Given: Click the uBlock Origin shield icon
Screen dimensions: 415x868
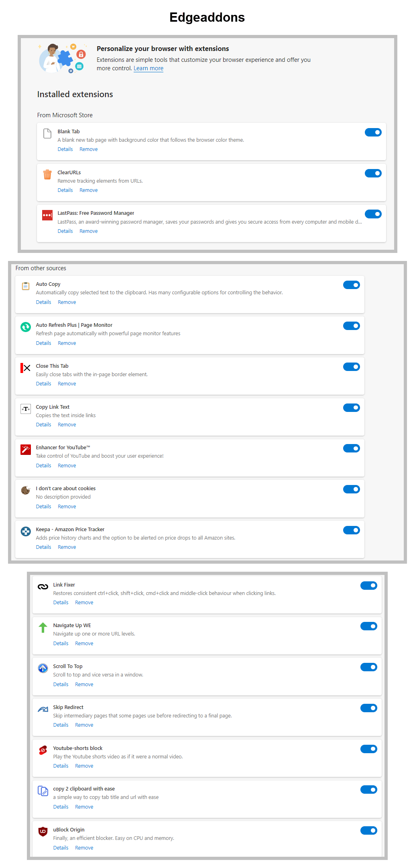Looking at the screenshot, I should [x=43, y=831].
